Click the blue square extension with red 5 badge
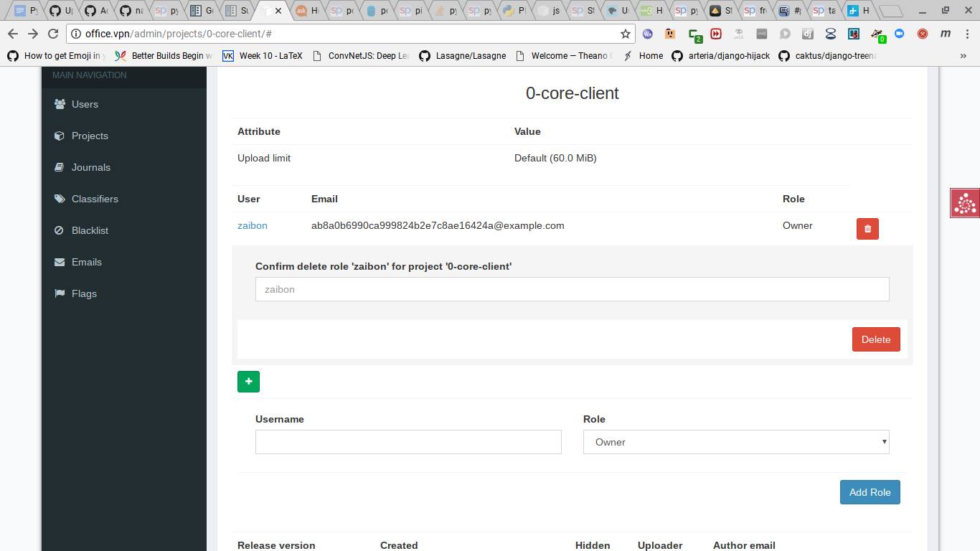Viewport: 980px width, 551px height. coord(854,34)
